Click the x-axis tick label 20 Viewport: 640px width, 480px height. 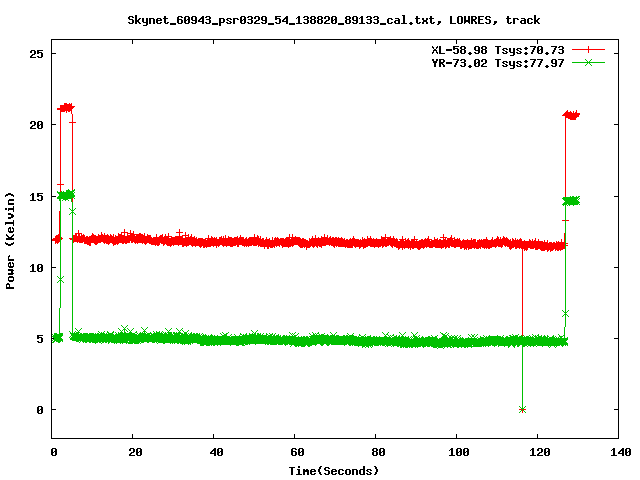point(135,452)
